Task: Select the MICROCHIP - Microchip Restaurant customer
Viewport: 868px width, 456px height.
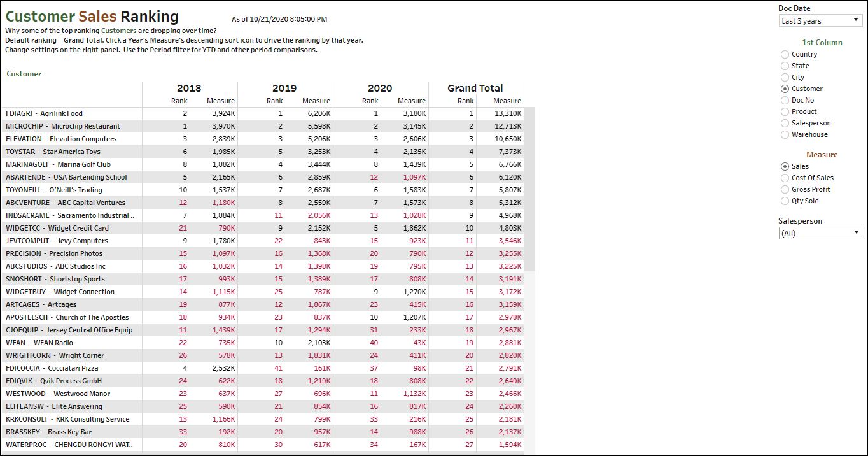Action: [x=62, y=126]
